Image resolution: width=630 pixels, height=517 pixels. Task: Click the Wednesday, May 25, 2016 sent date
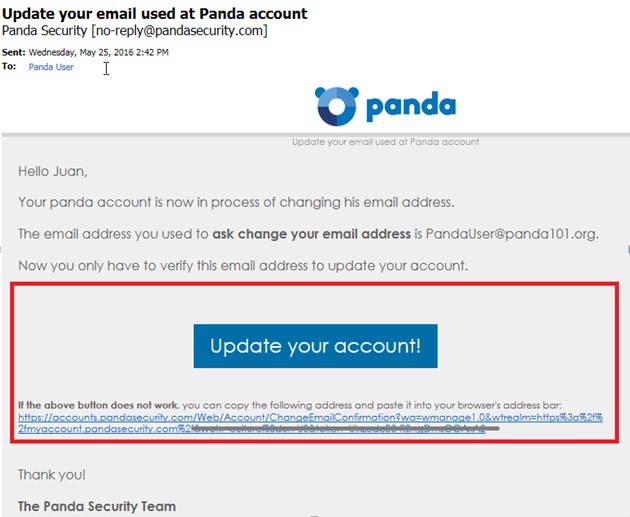coord(98,52)
